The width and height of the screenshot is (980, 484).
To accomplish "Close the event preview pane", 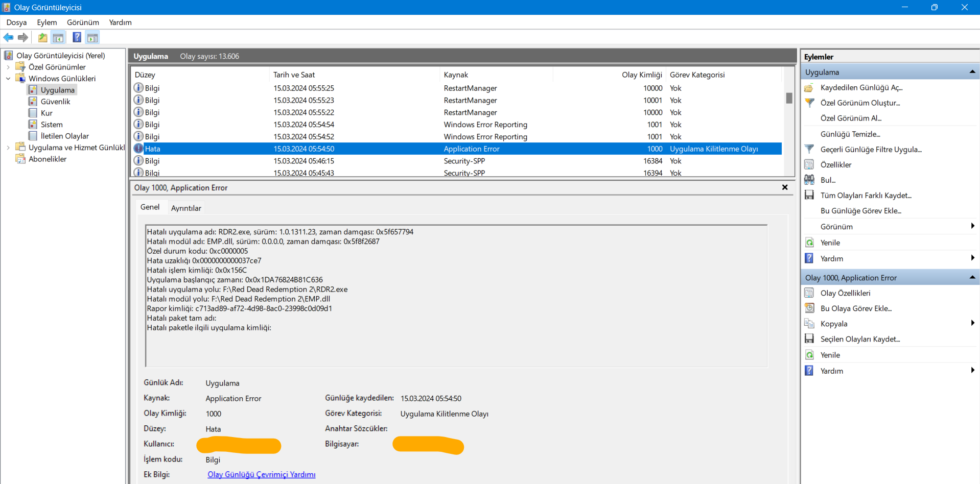I will point(785,187).
